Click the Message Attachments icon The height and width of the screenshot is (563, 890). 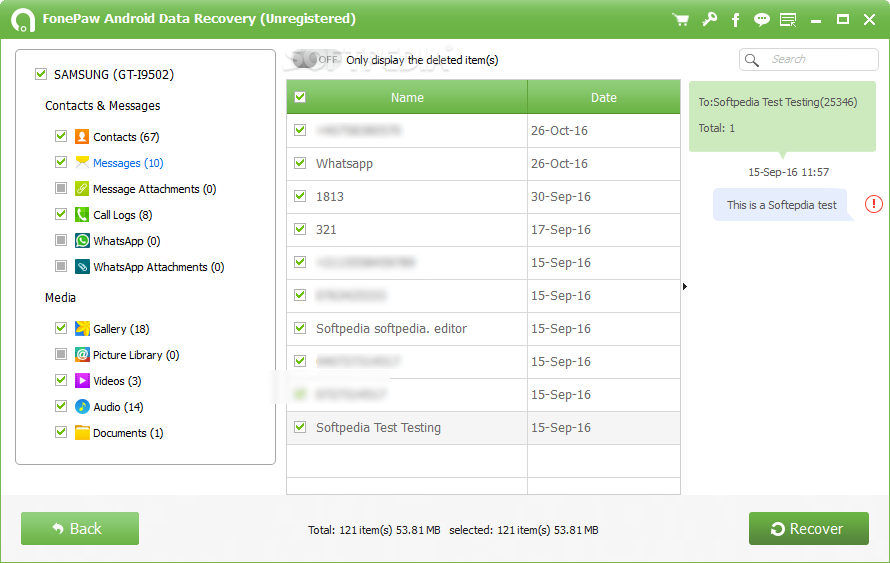(x=82, y=188)
